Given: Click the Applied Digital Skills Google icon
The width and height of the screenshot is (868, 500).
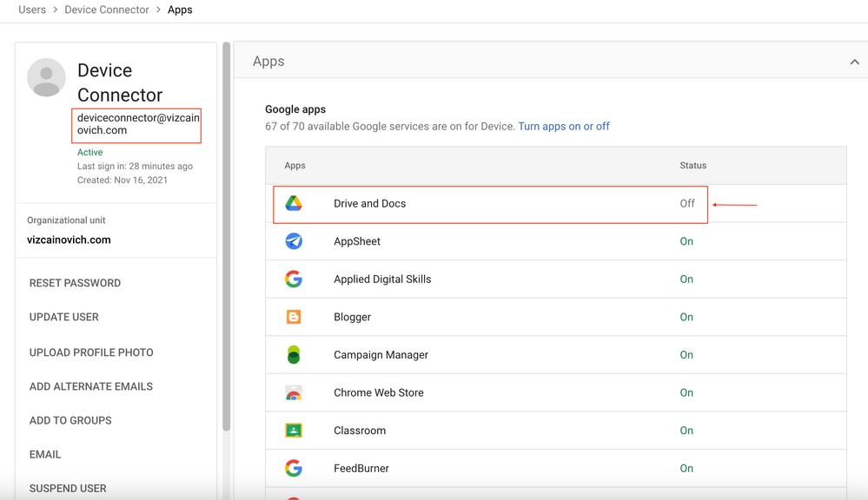Looking at the screenshot, I should pyautogui.click(x=294, y=279).
